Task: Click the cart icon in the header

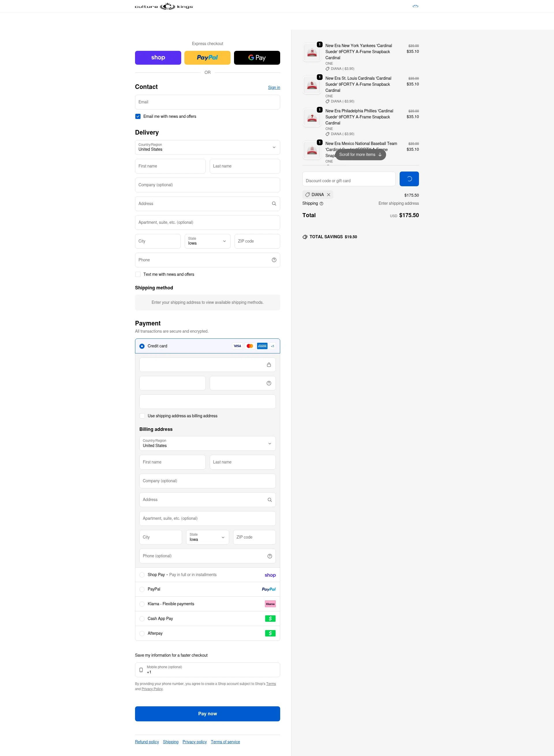Action: [x=415, y=6]
